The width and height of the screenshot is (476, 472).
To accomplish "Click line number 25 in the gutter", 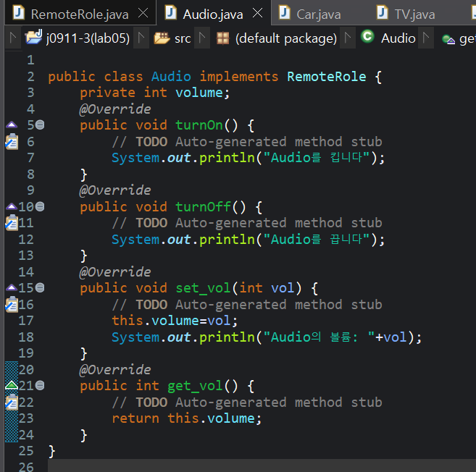I will (x=26, y=451).
